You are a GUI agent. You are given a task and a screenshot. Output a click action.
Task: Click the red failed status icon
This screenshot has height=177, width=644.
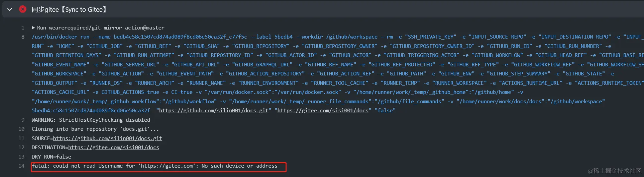[23, 9]
